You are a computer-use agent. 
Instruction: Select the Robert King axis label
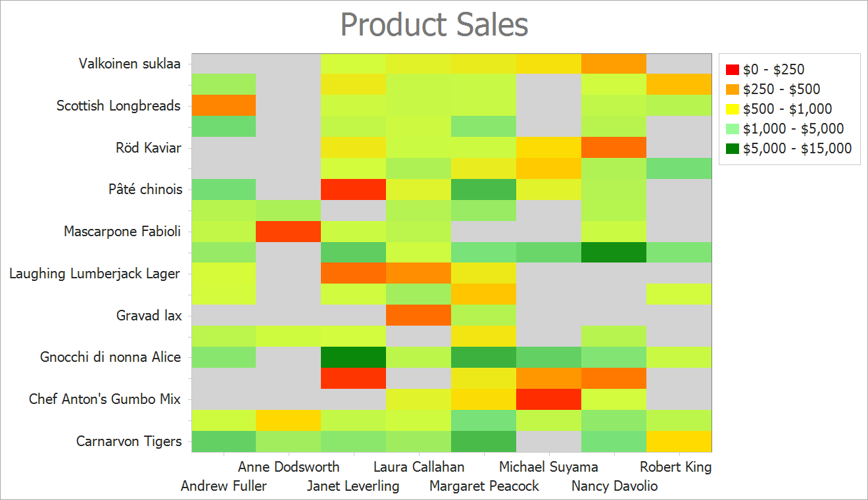point(675,467)
